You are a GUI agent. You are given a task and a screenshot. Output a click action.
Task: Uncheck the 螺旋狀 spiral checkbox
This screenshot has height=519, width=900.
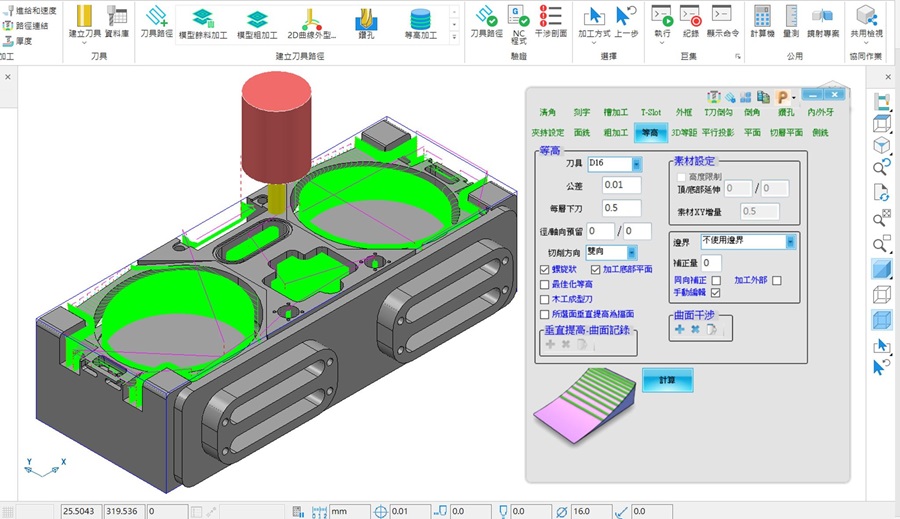click(545, 269)
